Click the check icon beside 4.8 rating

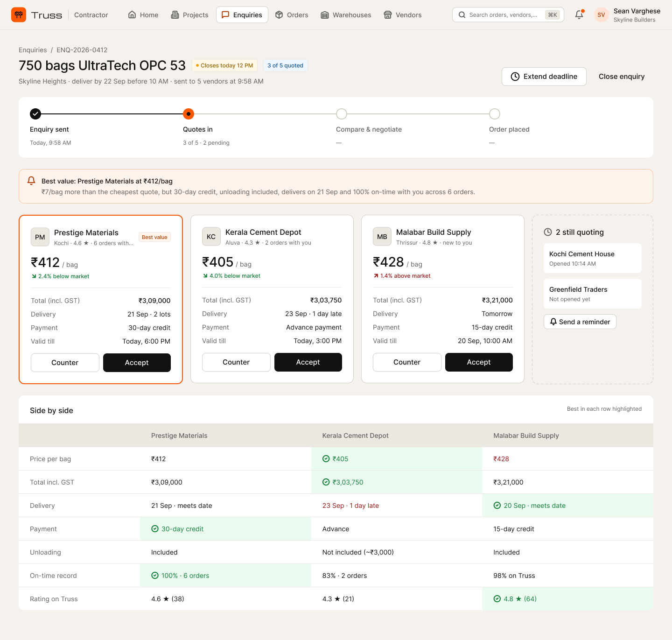click(497, 599)
